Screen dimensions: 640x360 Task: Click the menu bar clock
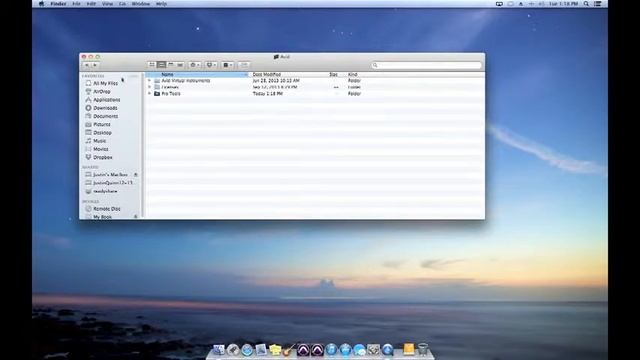pyautogui.click(x=564, y=4)
